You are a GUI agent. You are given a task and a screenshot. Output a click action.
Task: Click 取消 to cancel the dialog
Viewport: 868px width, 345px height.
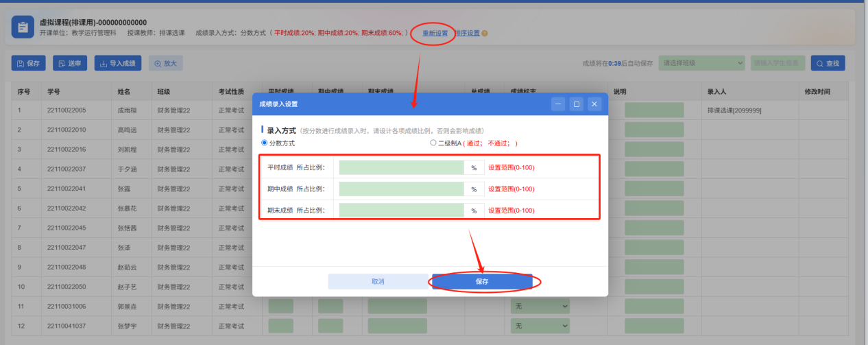click(378, 281)
